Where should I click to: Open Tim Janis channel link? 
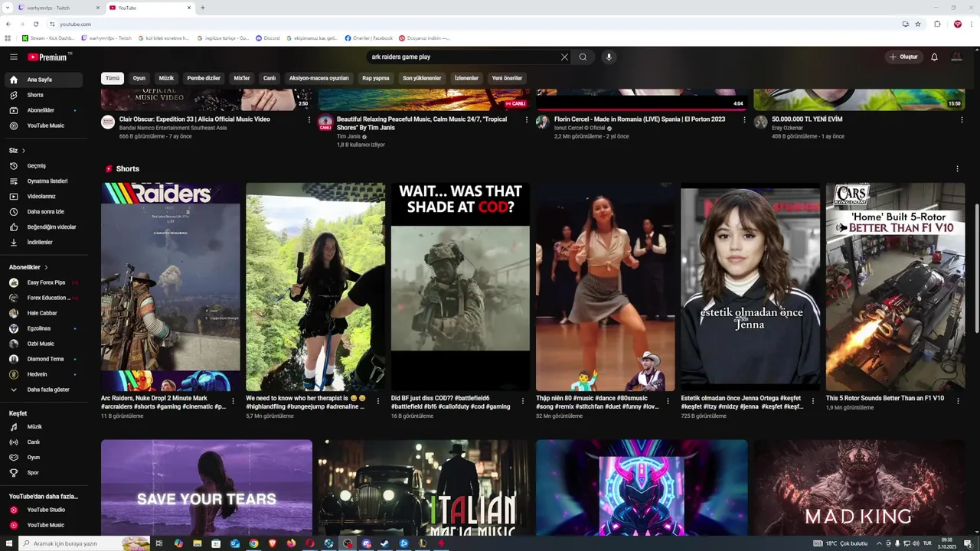click(x=348, y=136)
